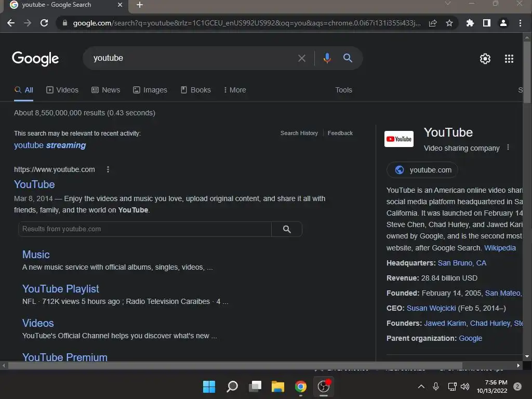Click Jawed Karim founder link
This screenshot has height=399, width=532.
(445, 323)
